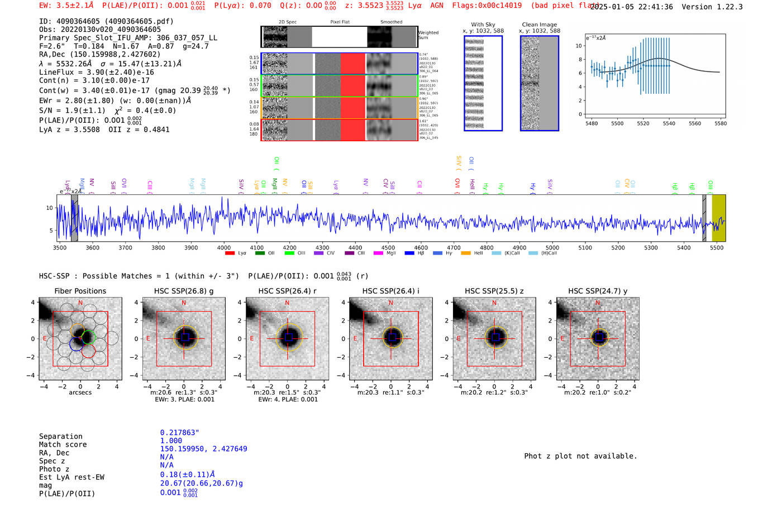Click 'Phot z plot not available.' message

(x=581, y=456)
